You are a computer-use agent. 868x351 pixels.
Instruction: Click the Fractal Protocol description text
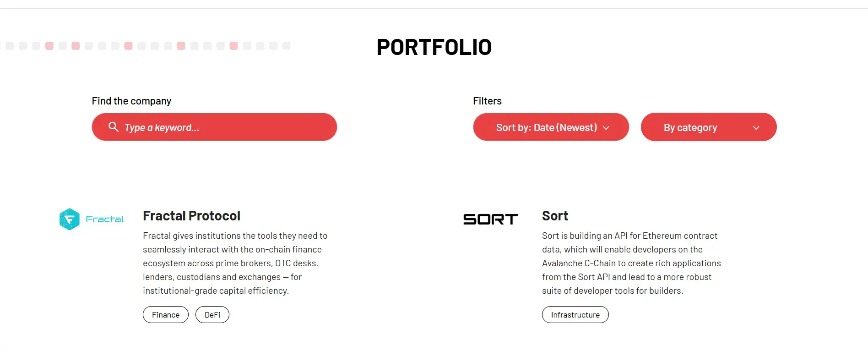[235, 263]
